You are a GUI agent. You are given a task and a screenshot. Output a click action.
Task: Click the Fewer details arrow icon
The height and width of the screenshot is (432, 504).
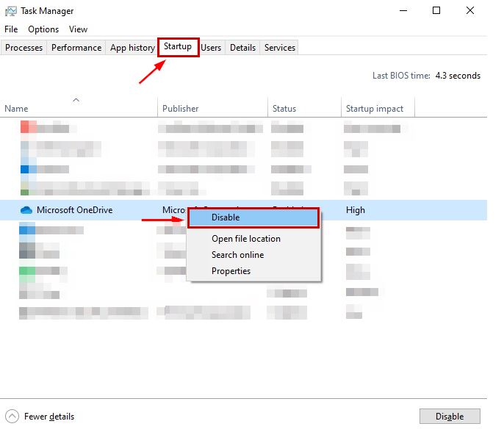pos(12,417)
